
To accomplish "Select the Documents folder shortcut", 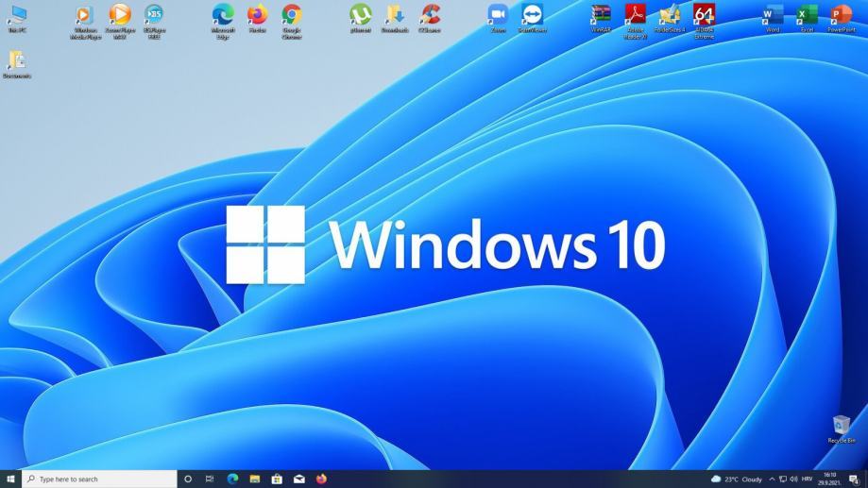I will pos(17,65).
